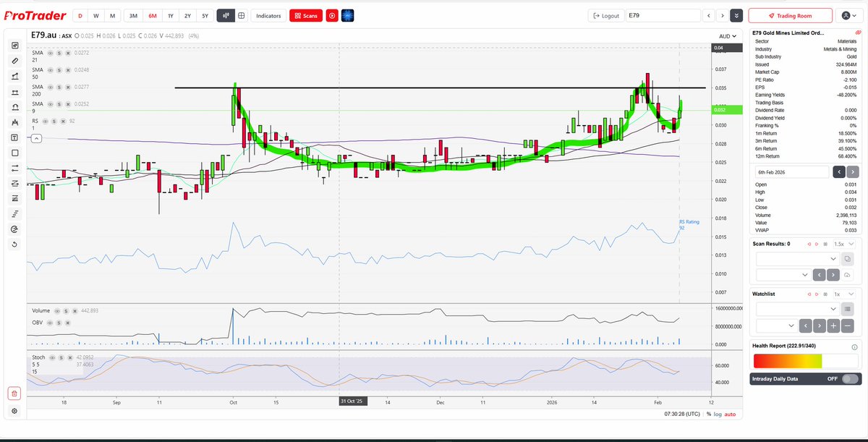This screenshot has height=442, width=868.
Task: Hide the SMA 21 indicator
Action: tap(51, 52)
